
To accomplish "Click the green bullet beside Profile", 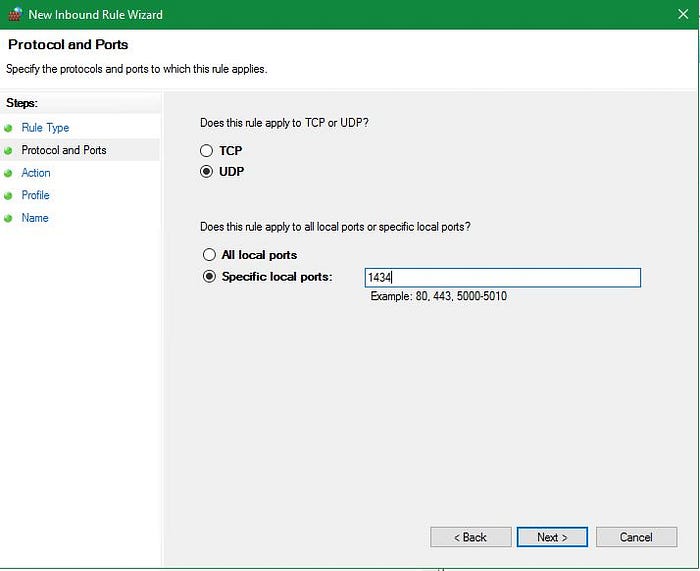I will pyautogui.click(x=8, y=196).
